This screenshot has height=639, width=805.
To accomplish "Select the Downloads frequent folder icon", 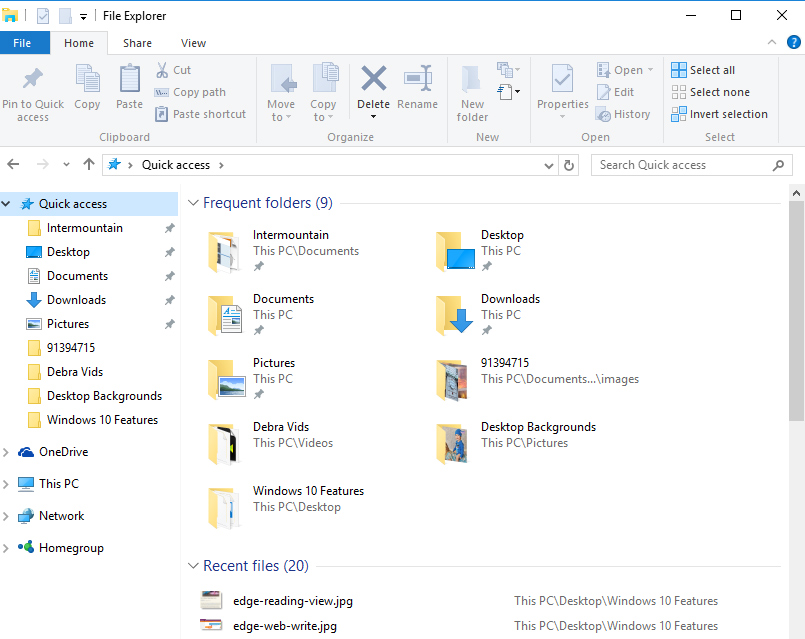I will (x=455, y=315).
